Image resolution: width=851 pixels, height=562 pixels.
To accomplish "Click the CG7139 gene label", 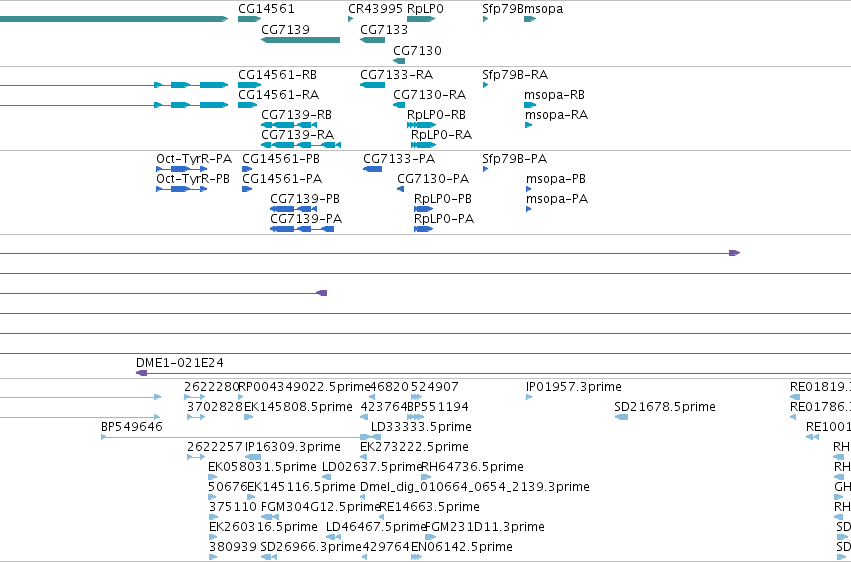I will pos(285,29).
